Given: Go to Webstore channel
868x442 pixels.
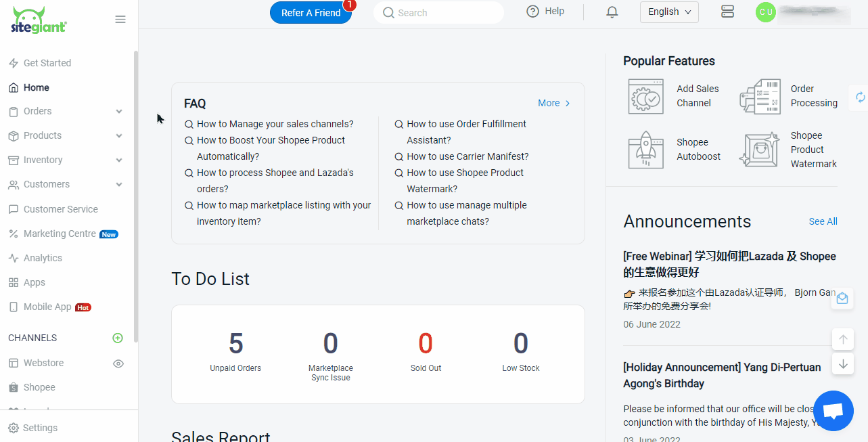Looking at the screenshot, I should [x=43, y=363].
